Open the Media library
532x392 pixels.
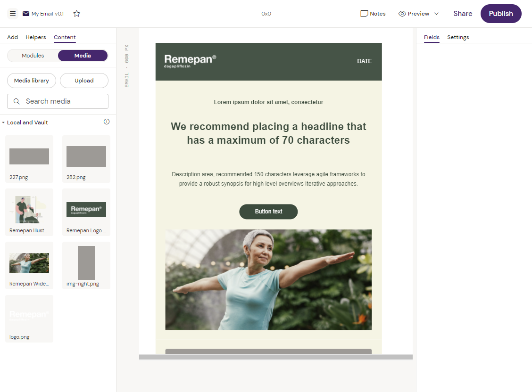(x=32, y=81)
